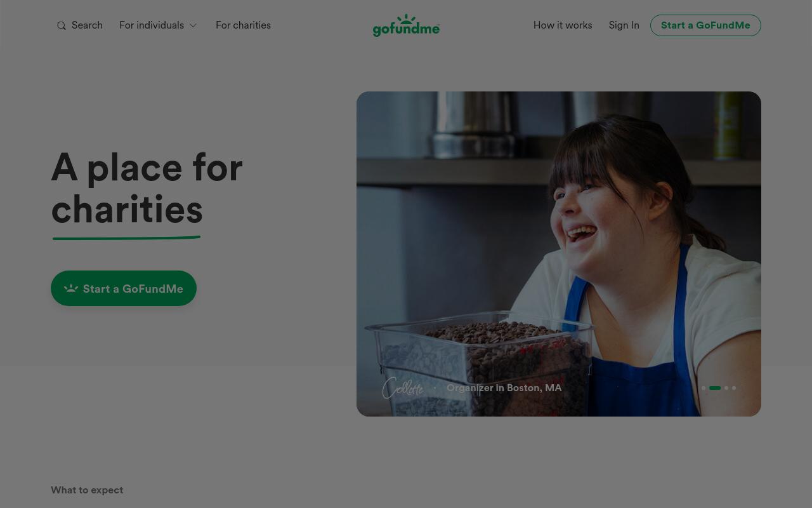This screenshot has width=812, height=508.
Task: Expand the For individuals chevron arrow
Action: coord(193,25)
